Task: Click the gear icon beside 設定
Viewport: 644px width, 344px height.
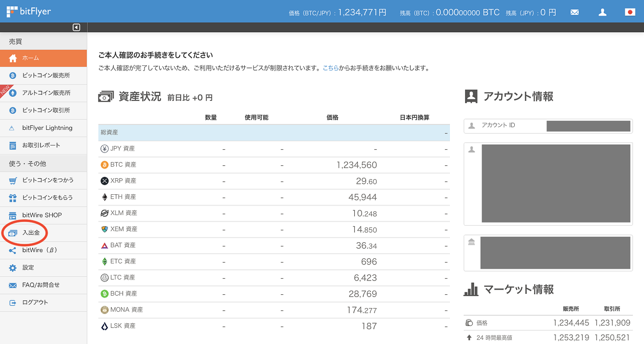Action: [x=13, y=268]
